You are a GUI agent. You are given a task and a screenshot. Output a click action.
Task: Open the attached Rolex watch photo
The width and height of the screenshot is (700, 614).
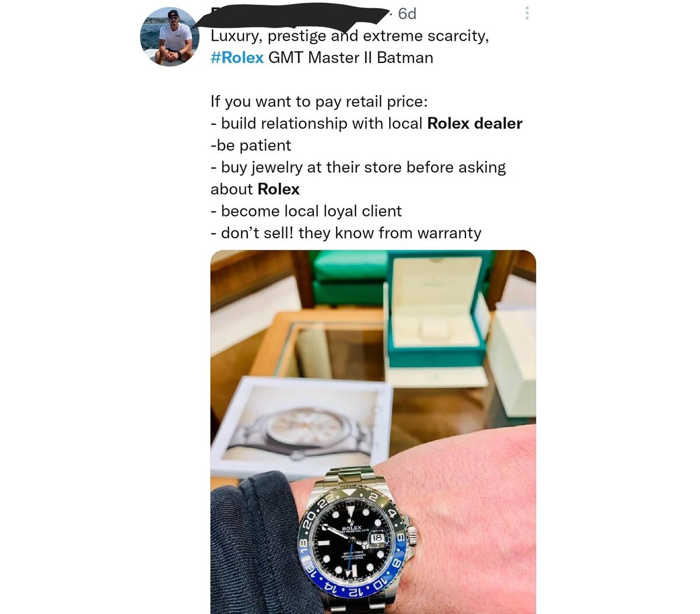(373, 432)
